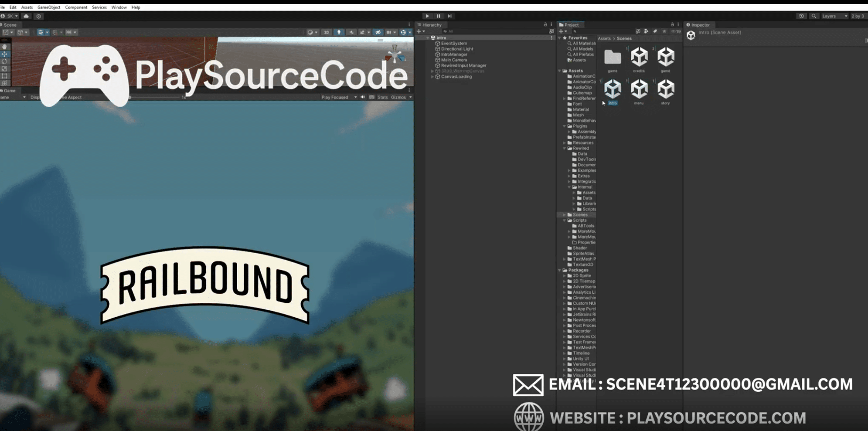
Task: Open the Component menu
Action: pos(76,7)
